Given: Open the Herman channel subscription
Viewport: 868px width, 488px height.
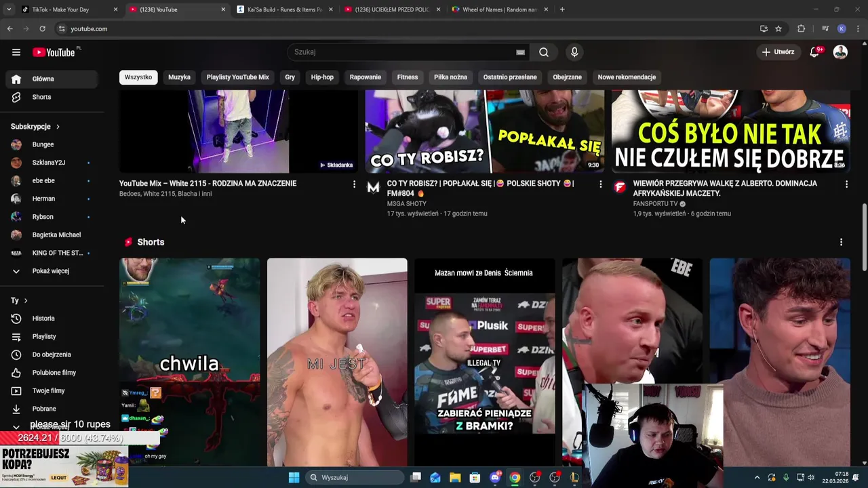Looking at the screenshot, I should [52, 199].
